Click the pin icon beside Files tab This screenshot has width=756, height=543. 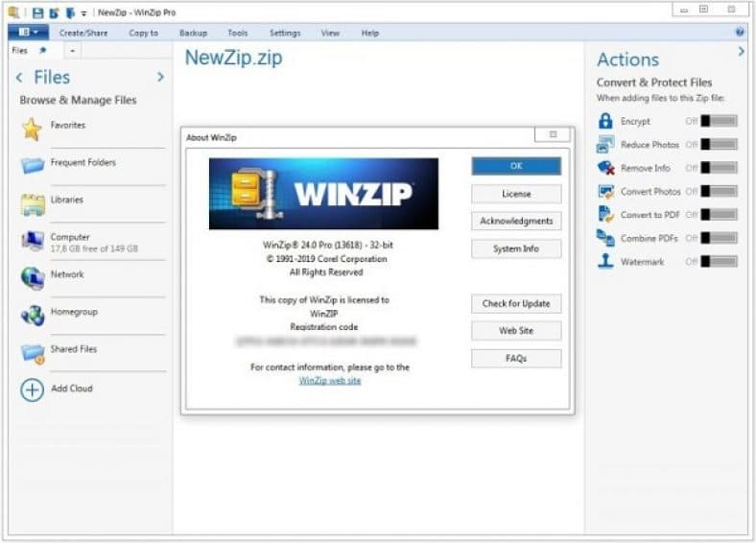point(43,50)
